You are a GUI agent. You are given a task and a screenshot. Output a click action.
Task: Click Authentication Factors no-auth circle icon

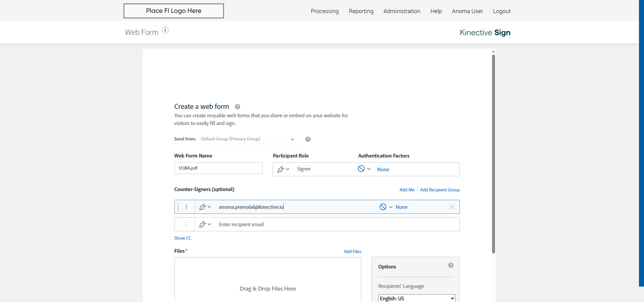pos(361,169)
